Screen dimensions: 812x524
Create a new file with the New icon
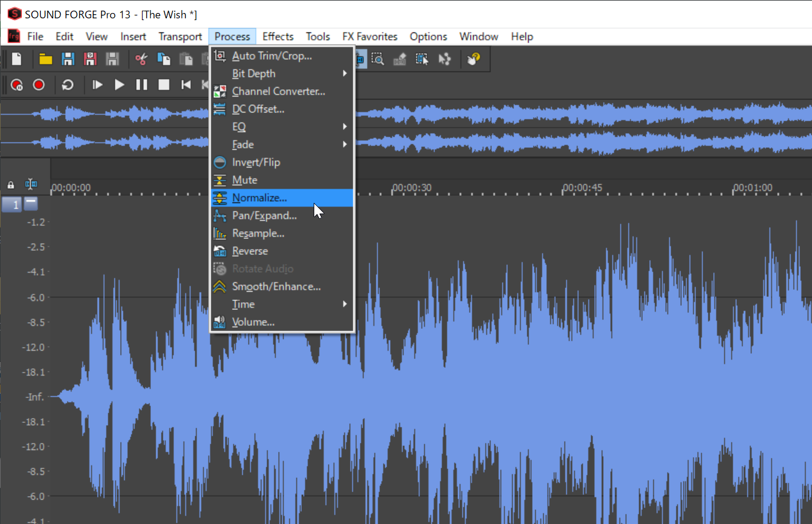click(17, 59)
